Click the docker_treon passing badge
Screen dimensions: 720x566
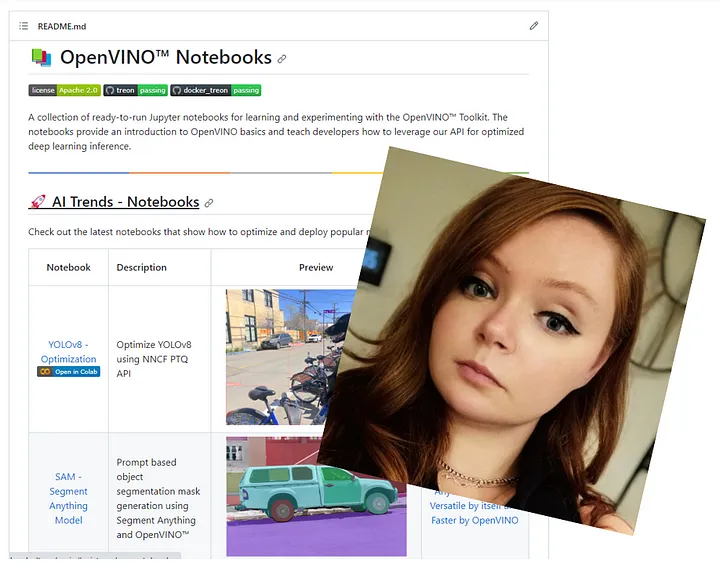pyautogui.click(x=215, y=90)
